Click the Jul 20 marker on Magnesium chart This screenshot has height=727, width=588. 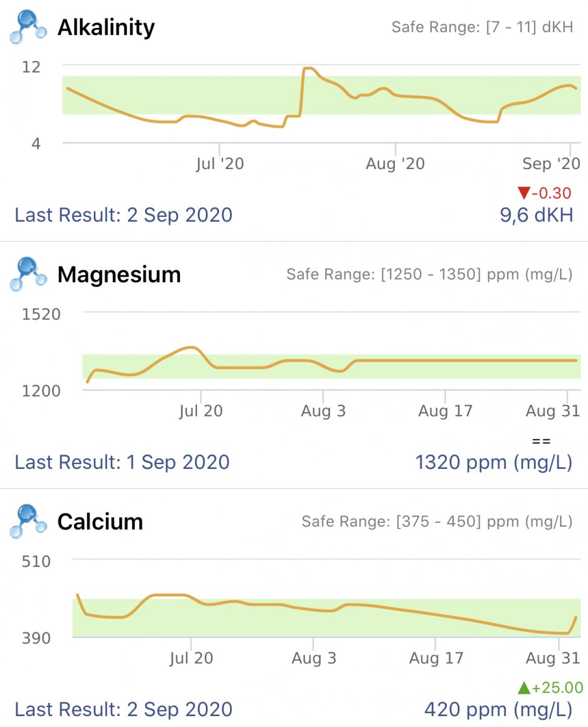pyautogui.click(x=200, y=411)
